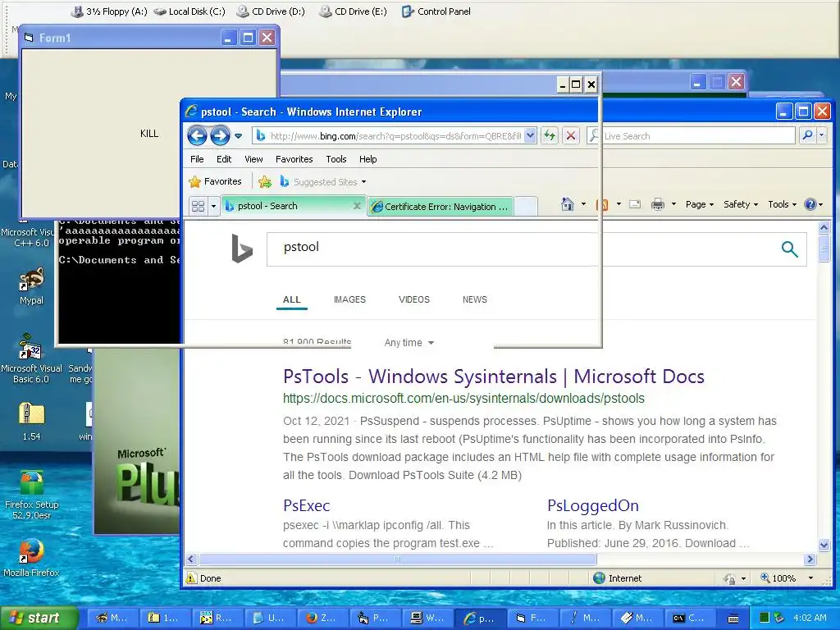Click the horizontal scrollbar right arrow
Screen dimensions: 840x630
tap(810, 559)
